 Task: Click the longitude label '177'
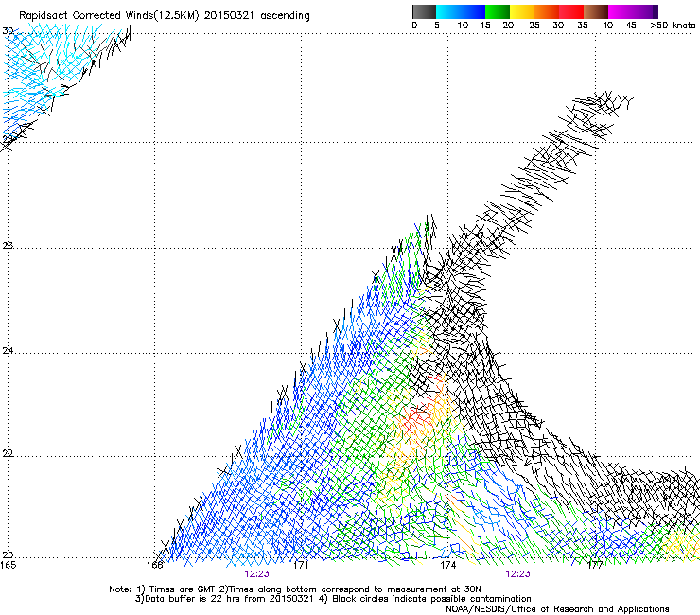point(595,565)
